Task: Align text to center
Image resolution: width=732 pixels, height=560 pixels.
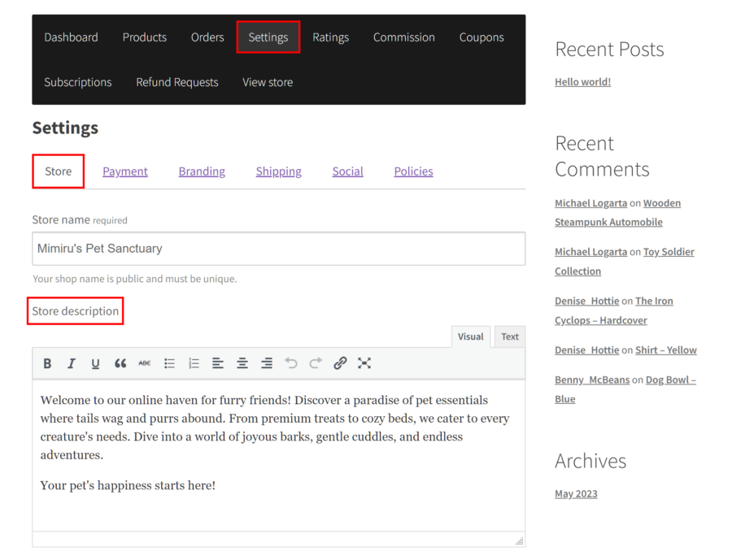Action: [242, 363]
